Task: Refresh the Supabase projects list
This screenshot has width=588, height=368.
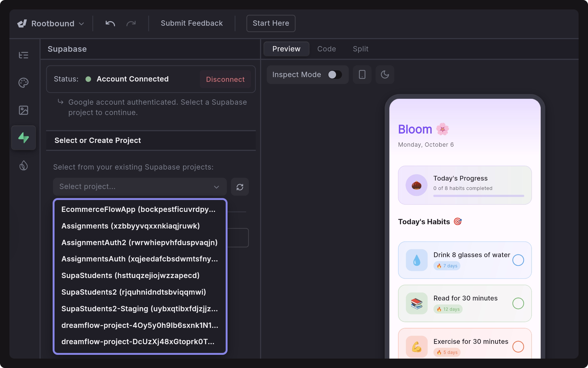Action: coord(240,187)
